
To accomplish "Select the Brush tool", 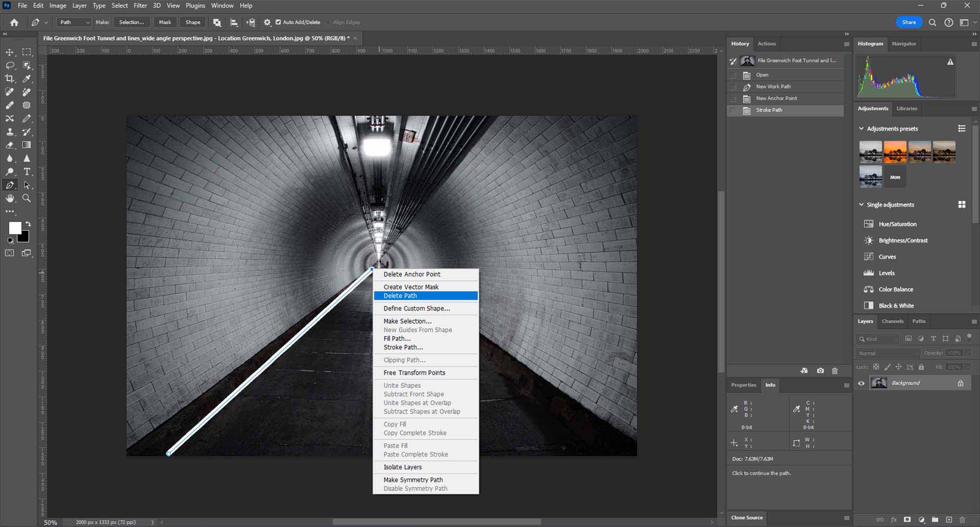I will pos(27,119).
